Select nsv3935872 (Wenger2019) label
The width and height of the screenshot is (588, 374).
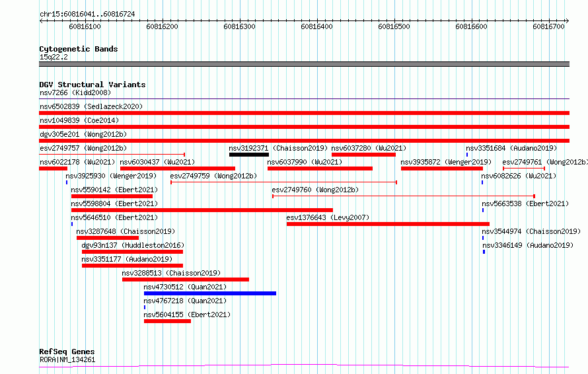click(446, 162)
